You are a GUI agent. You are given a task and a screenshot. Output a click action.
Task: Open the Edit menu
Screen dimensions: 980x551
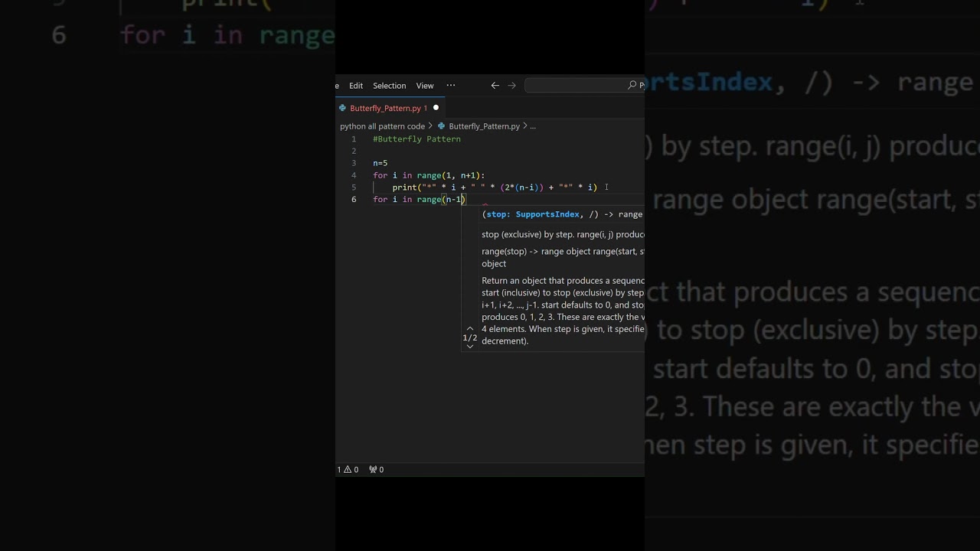[x=356, y=86]
